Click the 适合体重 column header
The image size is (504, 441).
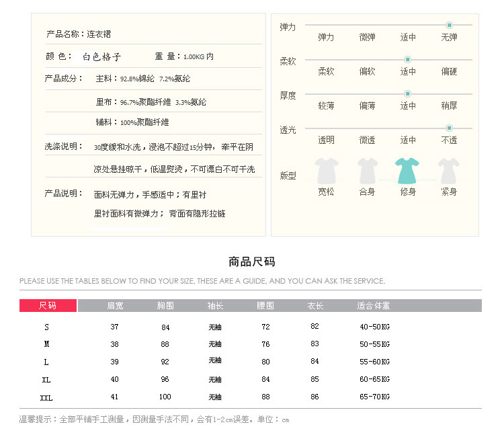tap(373, 305)
